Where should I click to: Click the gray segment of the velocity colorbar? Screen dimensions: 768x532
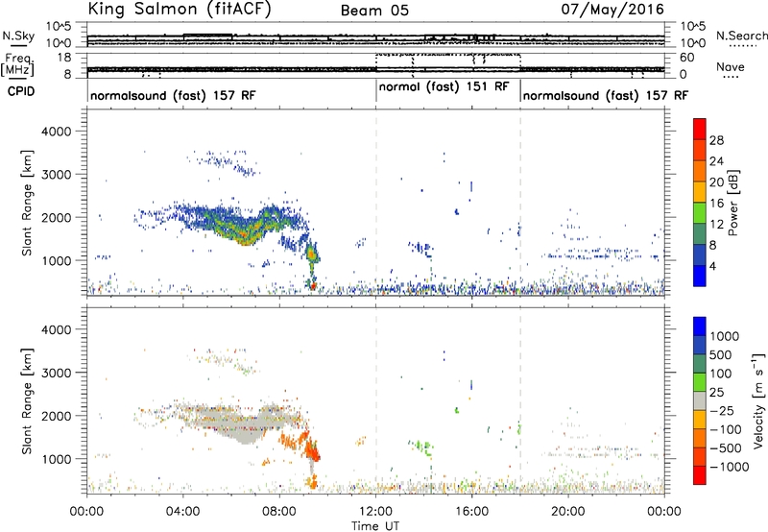tap(700, 400)
